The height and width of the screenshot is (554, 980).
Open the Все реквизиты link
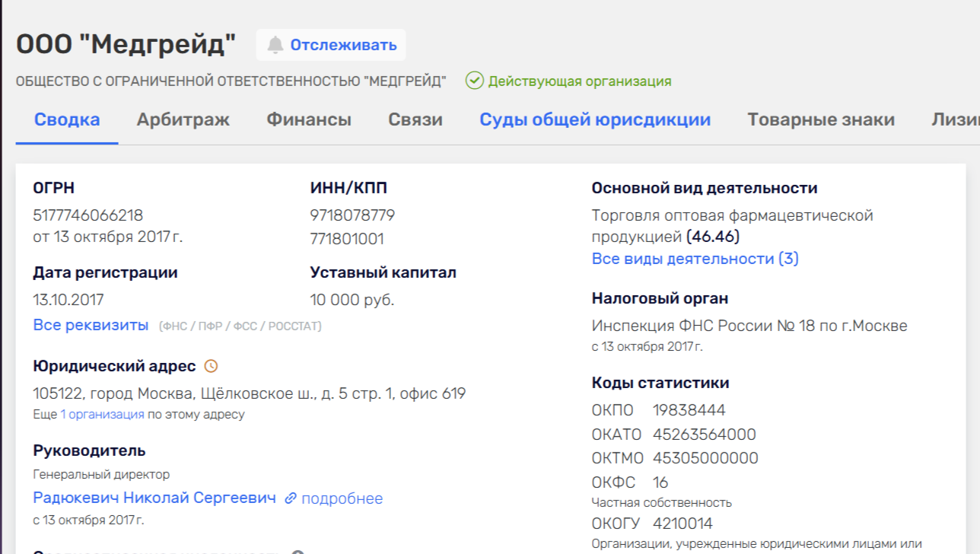pyautogui.click(x=91, y=325)
